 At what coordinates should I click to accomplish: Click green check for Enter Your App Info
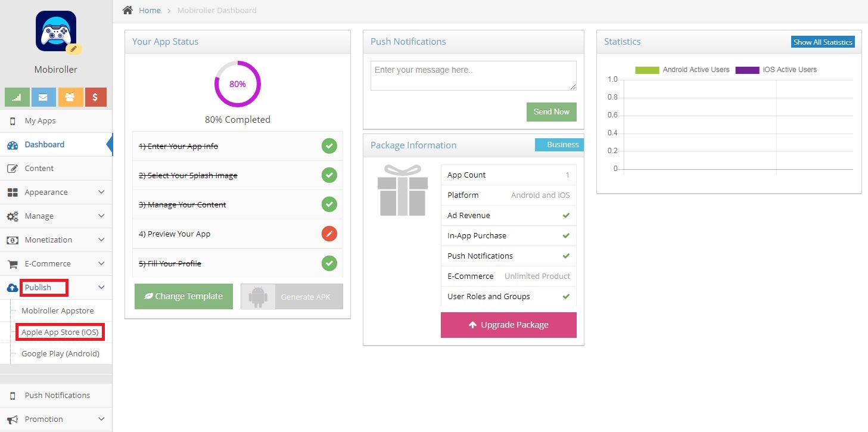(x=329, y=146)
